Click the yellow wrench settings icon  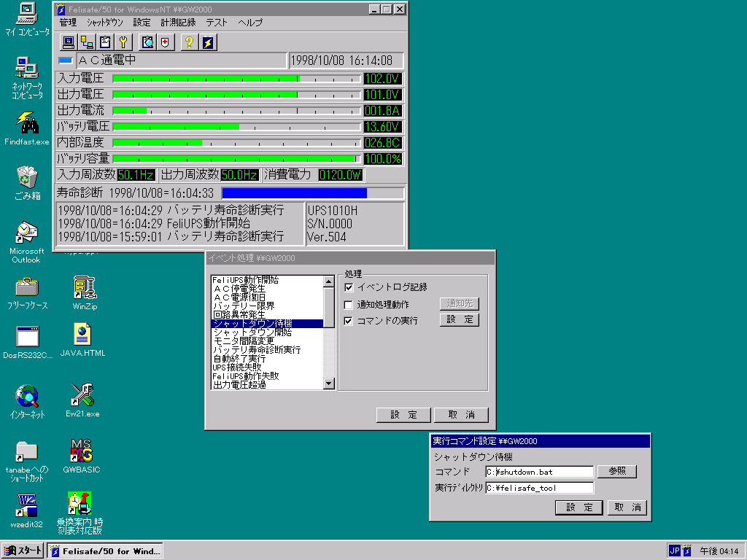pos(124,42)
